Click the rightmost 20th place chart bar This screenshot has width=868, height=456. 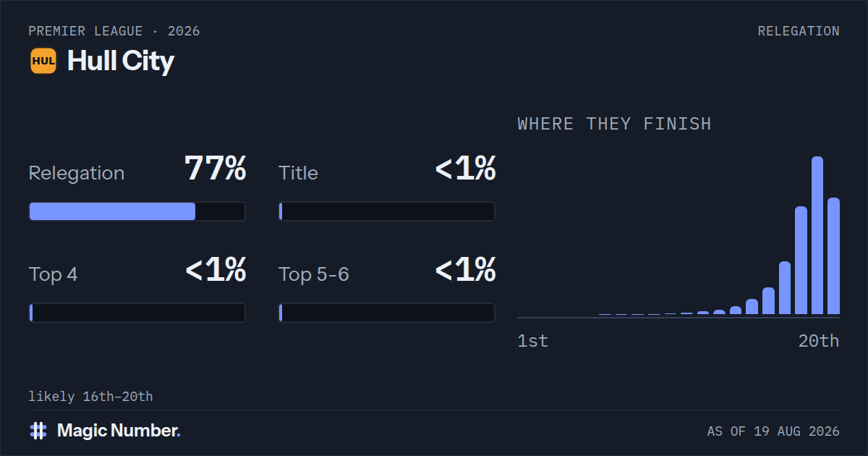[833, 256]
